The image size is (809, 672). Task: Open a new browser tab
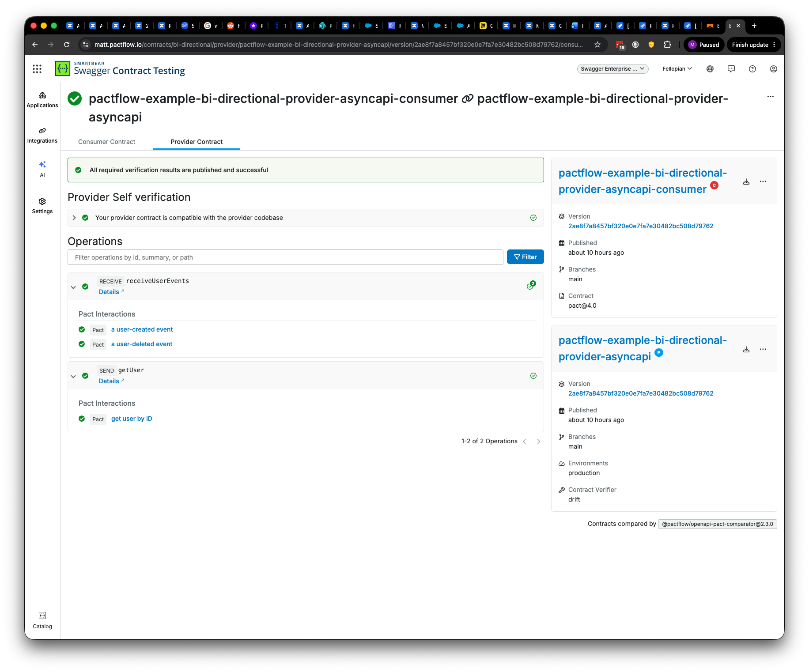[754, 26]
